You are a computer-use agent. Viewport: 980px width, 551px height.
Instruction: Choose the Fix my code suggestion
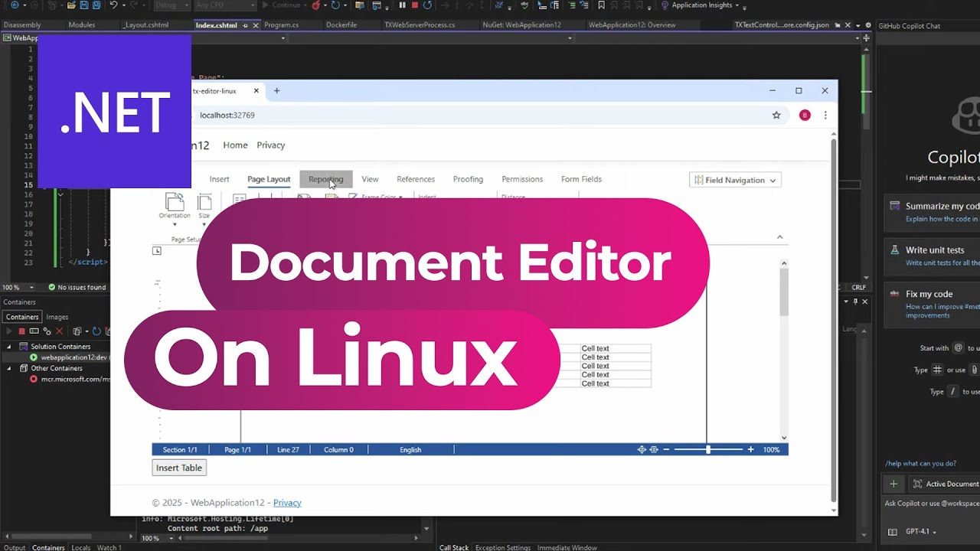pos(932,304)
